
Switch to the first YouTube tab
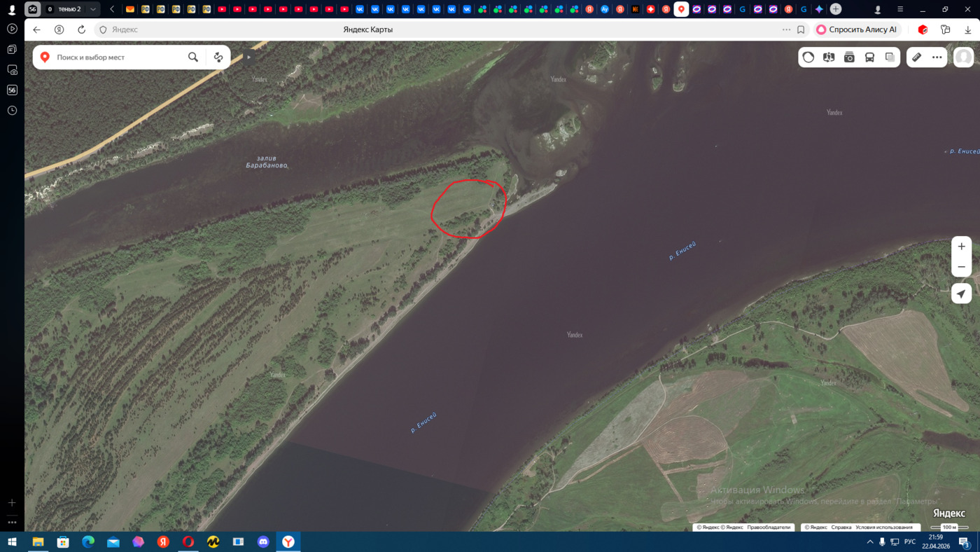[222, 9]
